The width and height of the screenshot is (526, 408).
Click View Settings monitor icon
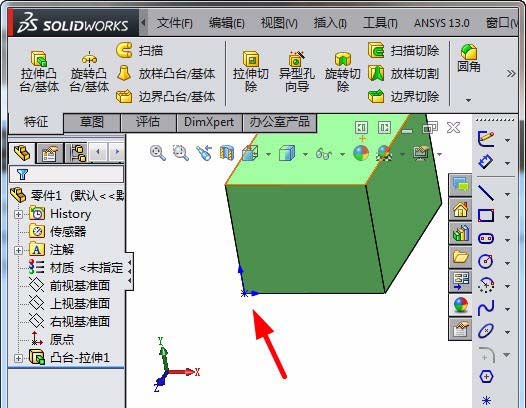tap(421, 153)
